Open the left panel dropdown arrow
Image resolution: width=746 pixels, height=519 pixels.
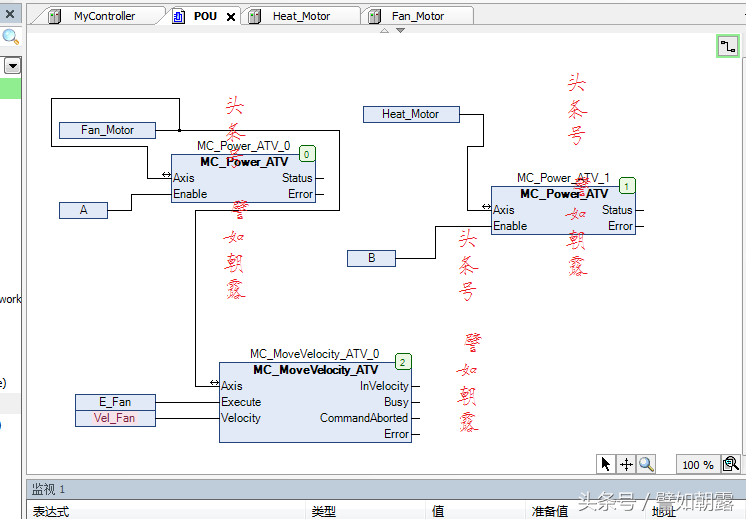(x=12, y=66)
